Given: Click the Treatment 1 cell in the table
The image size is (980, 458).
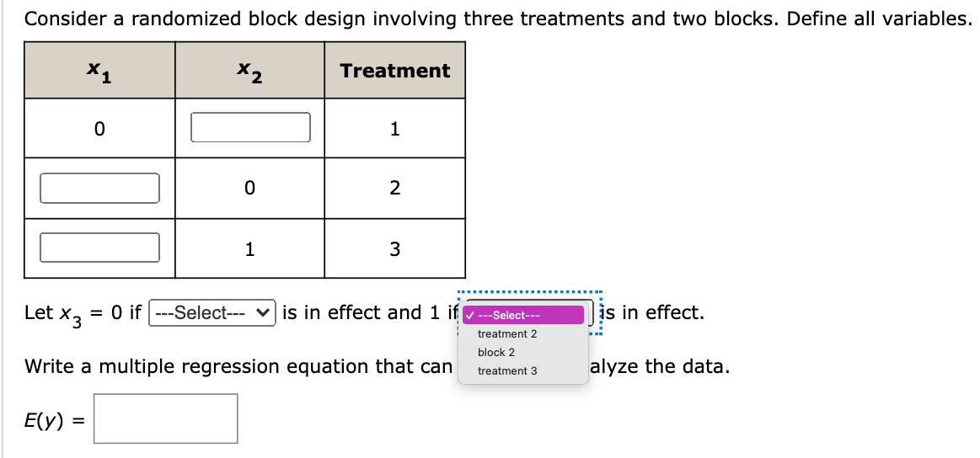Looking at the screenshot, I should (x=395, y=129).
